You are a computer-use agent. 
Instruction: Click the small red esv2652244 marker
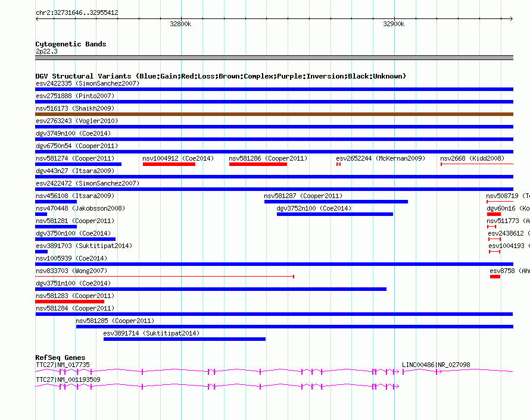[338, 164]
